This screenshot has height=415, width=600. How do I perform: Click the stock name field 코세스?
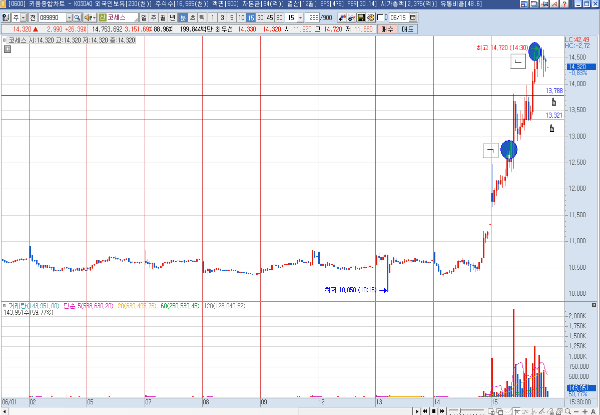(122, 18)
